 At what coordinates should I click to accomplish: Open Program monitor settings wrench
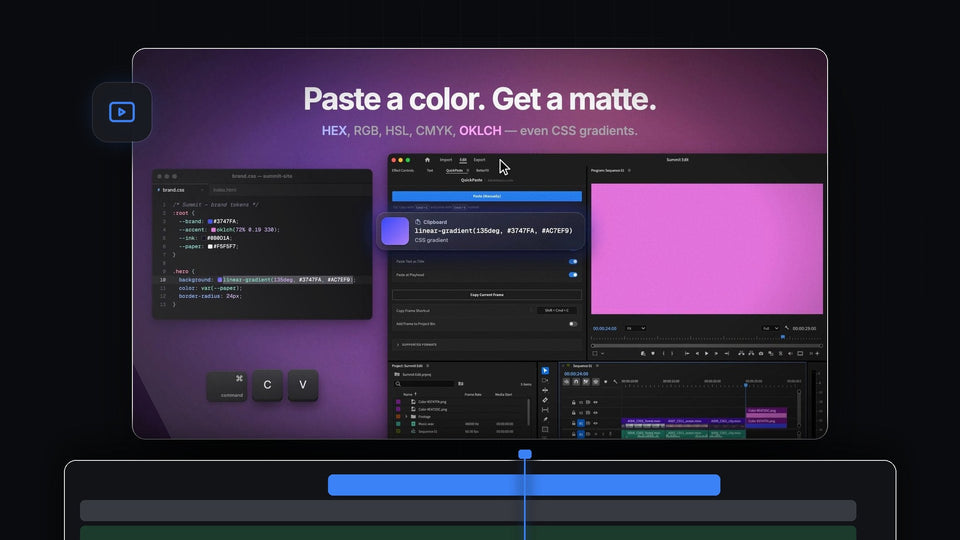click(x=787, y=328)
